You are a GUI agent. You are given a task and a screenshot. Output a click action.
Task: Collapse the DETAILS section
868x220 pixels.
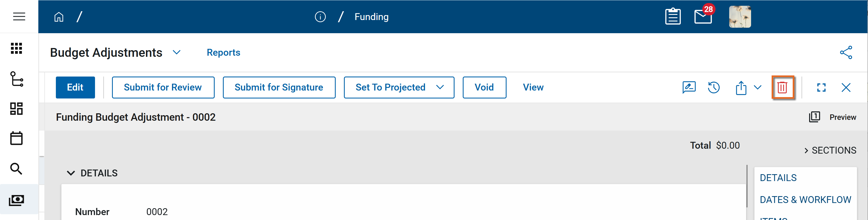pyautogui.click(x=71, y=173)
